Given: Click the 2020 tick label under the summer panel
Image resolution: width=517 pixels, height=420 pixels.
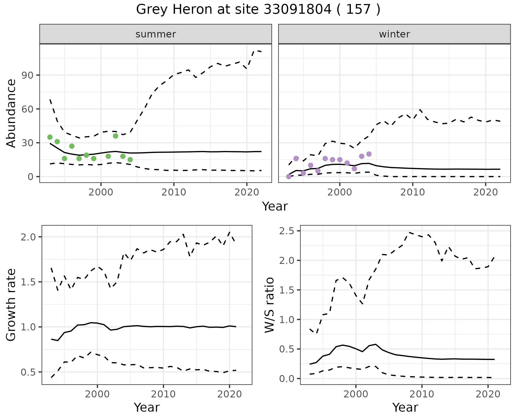Looking at the screenshot, I should [x=247, y=192].
